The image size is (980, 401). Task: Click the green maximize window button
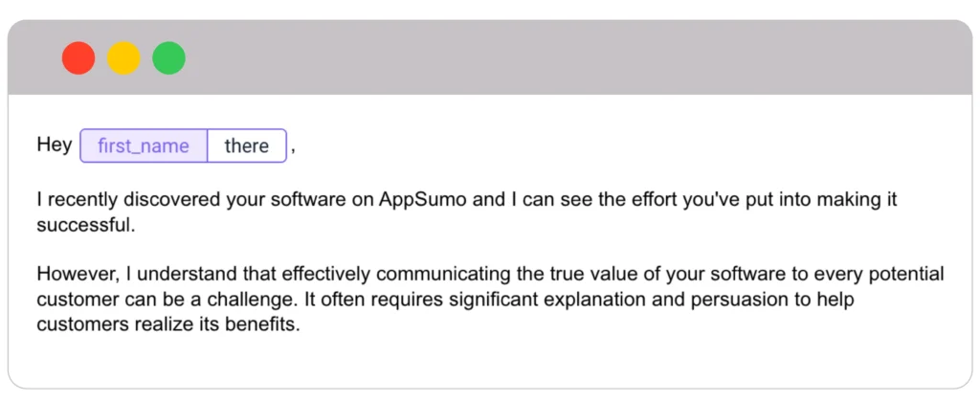point(169,58)
